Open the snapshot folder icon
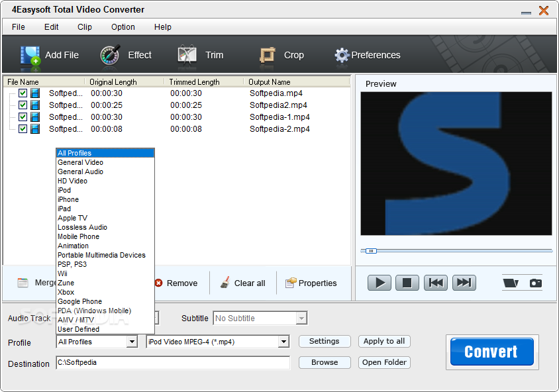Screen dimensions: 559x392 click(x=511, y=283)
